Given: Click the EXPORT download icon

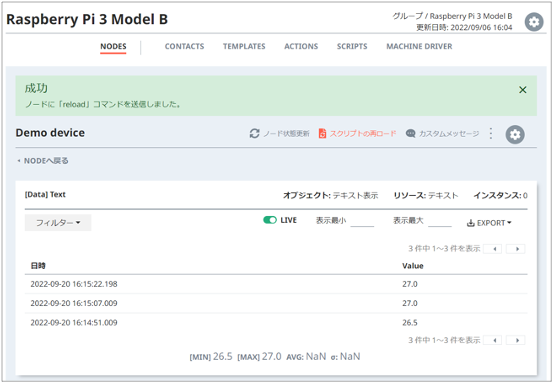Looking at the screenshot, I should pyautogui.click(x=470, y=223).
